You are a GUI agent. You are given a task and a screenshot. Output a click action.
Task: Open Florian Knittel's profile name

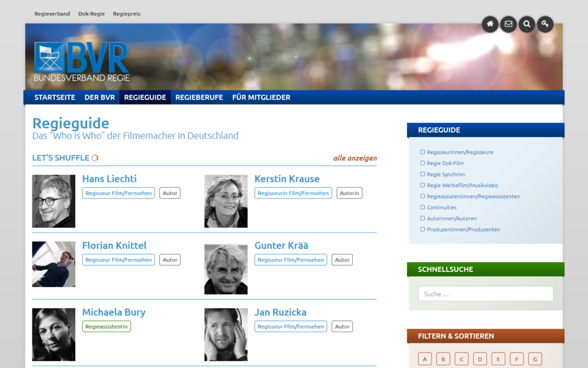(115, 246)
